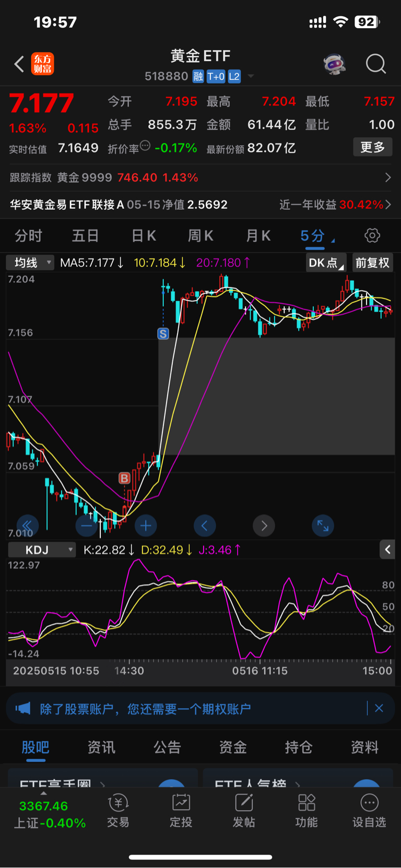Select the 持仓 tab
The image size is (401, 868).
[299, 747]
